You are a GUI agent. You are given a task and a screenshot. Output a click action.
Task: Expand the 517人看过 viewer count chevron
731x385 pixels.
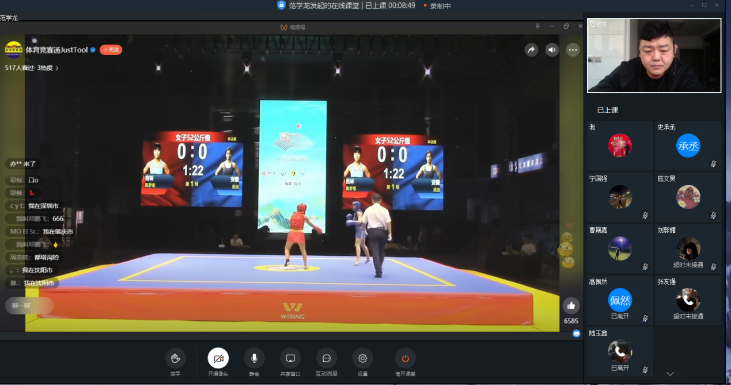(57, 68)
